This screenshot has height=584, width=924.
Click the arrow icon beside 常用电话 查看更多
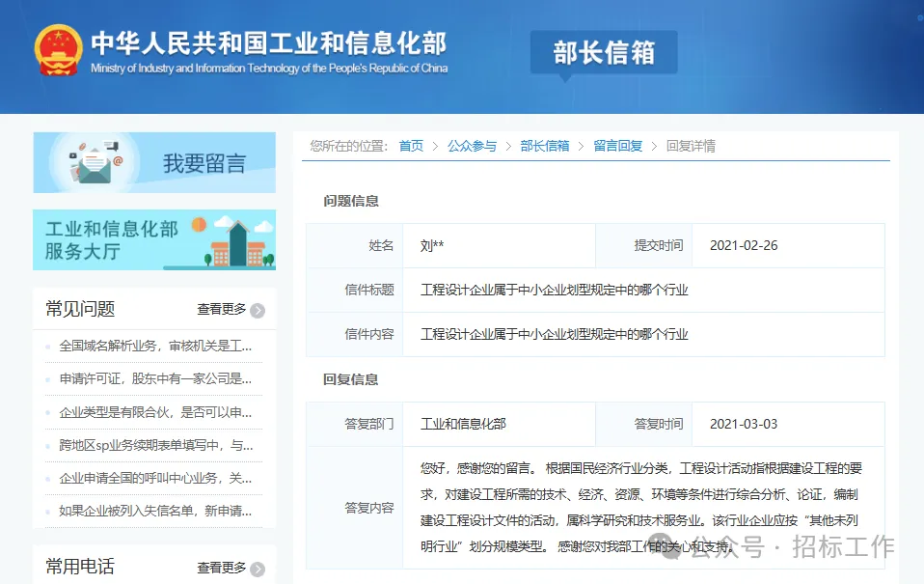tap(258, 569)
